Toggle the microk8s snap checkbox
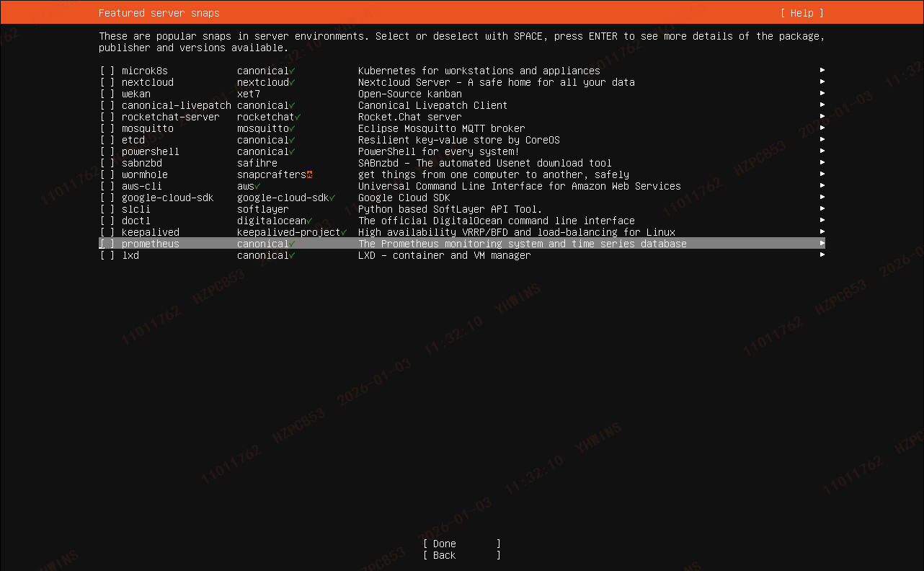924x571 pixels. click(107, 71)
